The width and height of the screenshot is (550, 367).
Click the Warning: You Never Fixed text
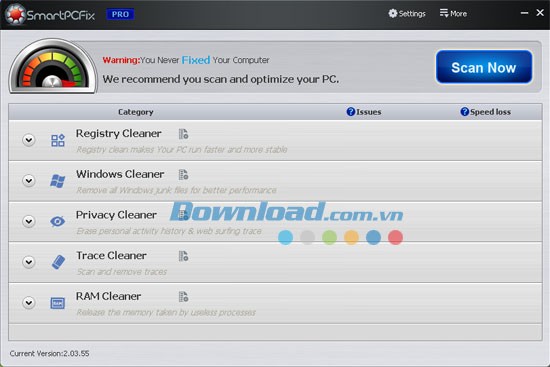(x=186, y=60)
